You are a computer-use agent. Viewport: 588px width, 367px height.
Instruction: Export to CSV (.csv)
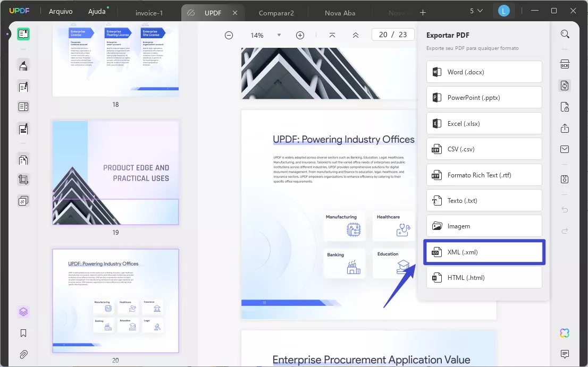coord(484,149)
